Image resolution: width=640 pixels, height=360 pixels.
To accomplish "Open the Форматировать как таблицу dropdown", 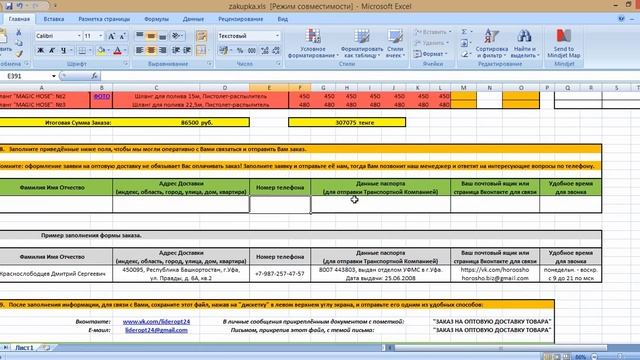I will tap(361, 43).
